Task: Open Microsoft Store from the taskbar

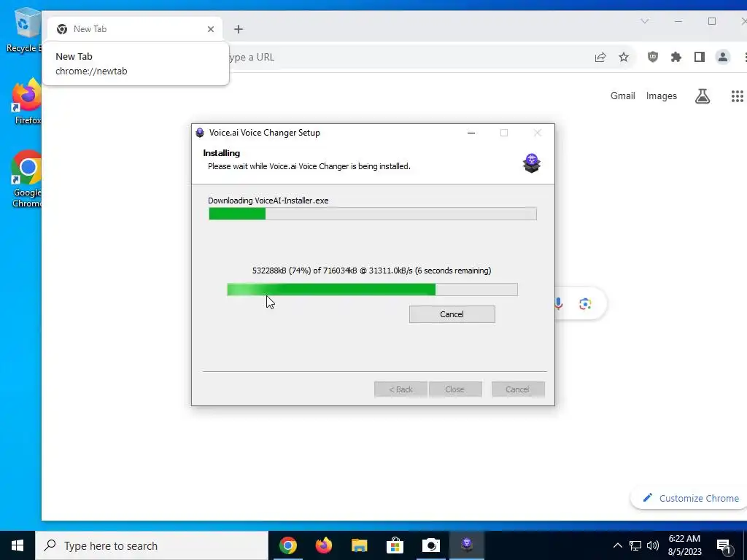Action: point(395,545)
